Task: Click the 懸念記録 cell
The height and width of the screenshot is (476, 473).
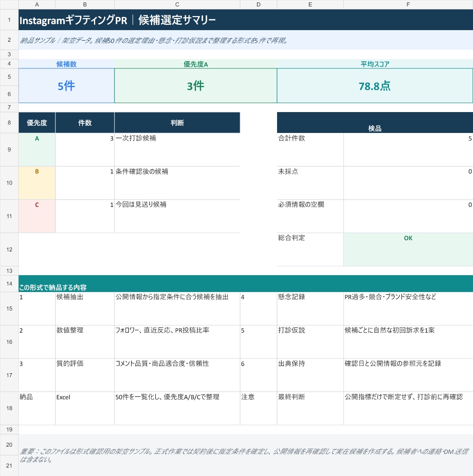Action: (310, 309)
